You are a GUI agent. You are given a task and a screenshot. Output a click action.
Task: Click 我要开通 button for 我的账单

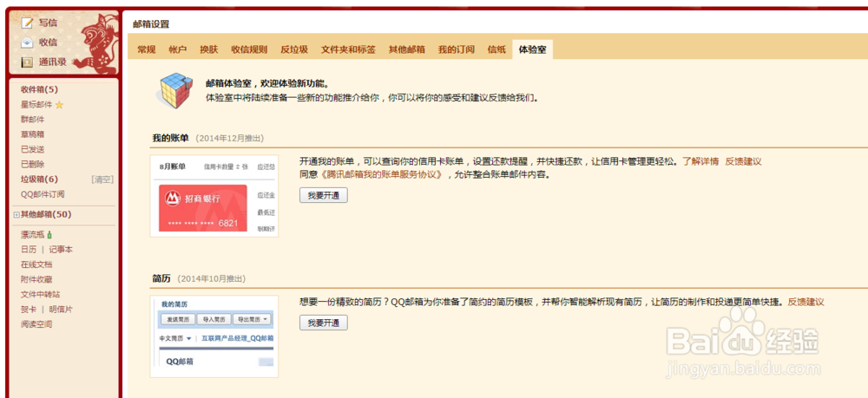(x=324, y=196)
